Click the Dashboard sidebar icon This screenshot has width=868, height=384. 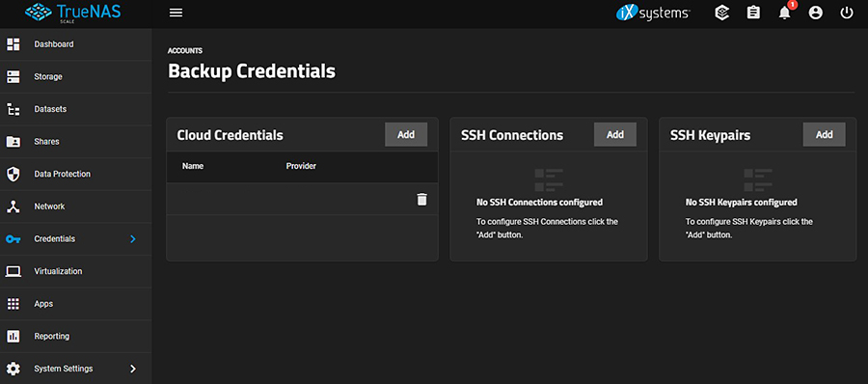click(14, 44)
